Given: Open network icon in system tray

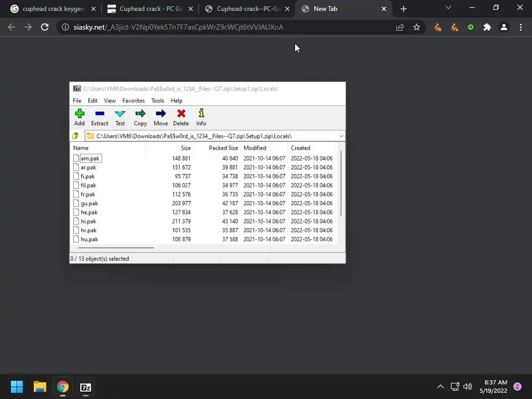Looking at the screenshot, I should coord(455,387).
